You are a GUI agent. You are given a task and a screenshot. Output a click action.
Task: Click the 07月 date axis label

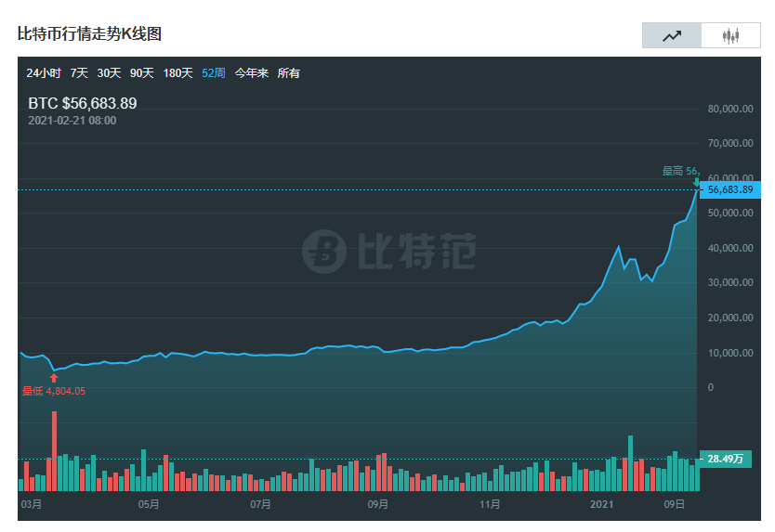[x=260, y=504]
